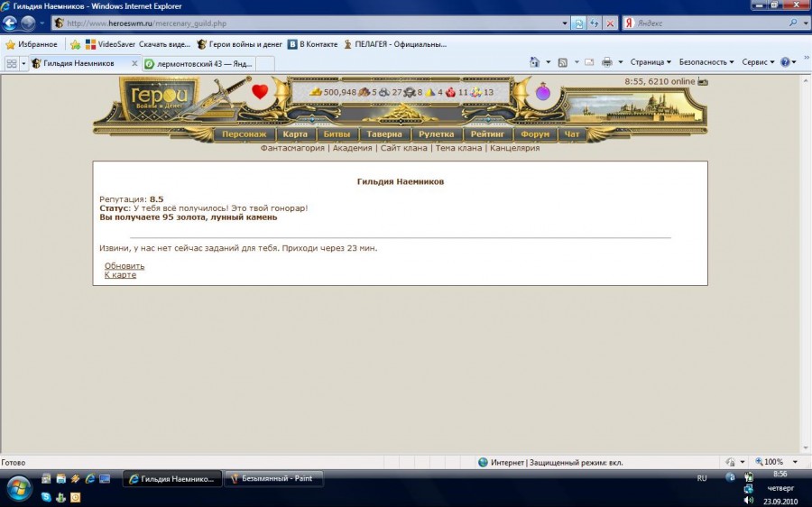Click the red stop loading icon
Screen dimensions: 812x507
click(610, 23)
